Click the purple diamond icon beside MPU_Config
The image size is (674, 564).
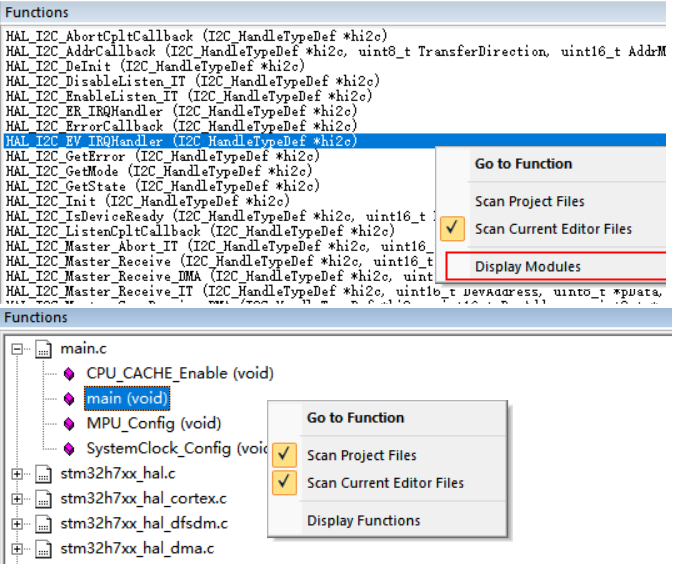(69, 423)
